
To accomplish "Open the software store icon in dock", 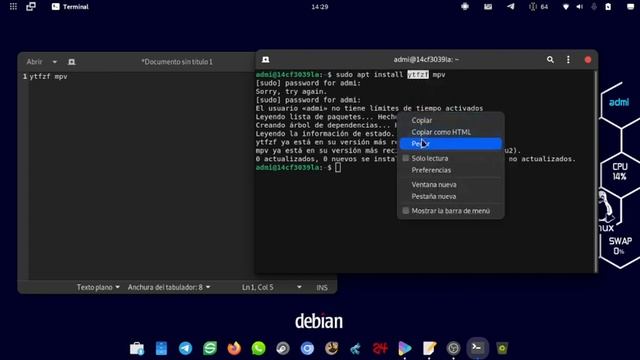I will [x=137, y=348].
